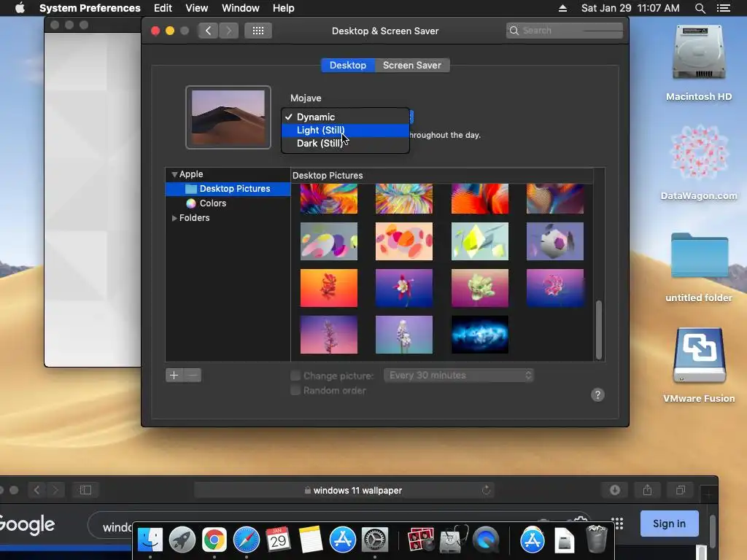Open the Trash in the Dock
This screenshot has height=560, width=747.
pos(597,539)
